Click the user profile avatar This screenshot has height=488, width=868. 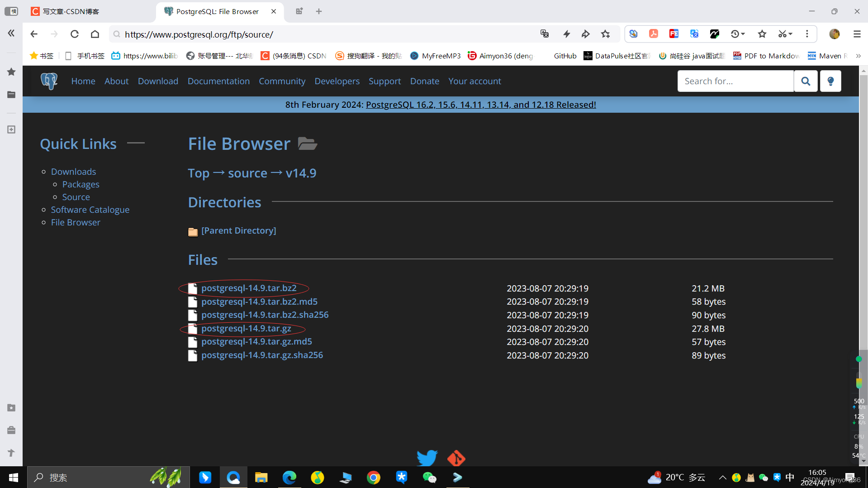(835, 34)
